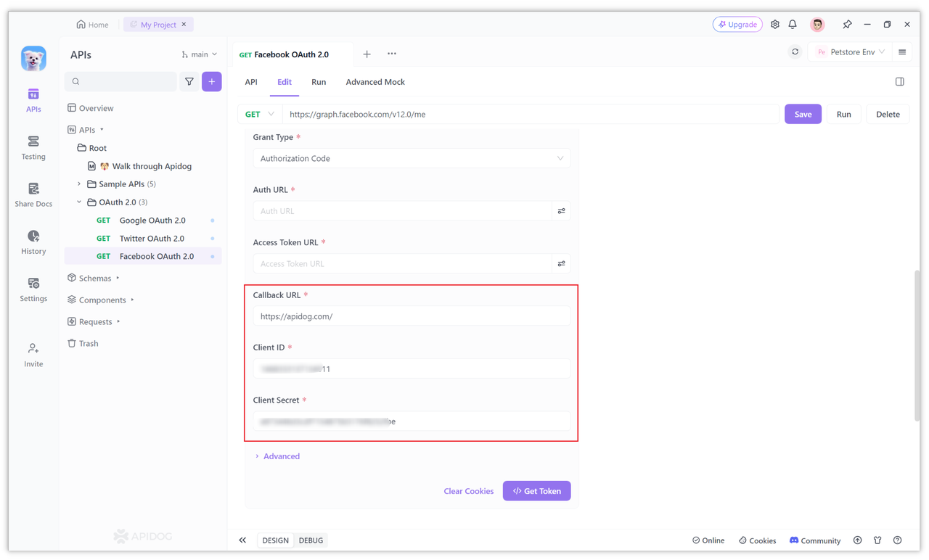Click the request URL field
The image size is (929, 560).
[x=531, y=115]
